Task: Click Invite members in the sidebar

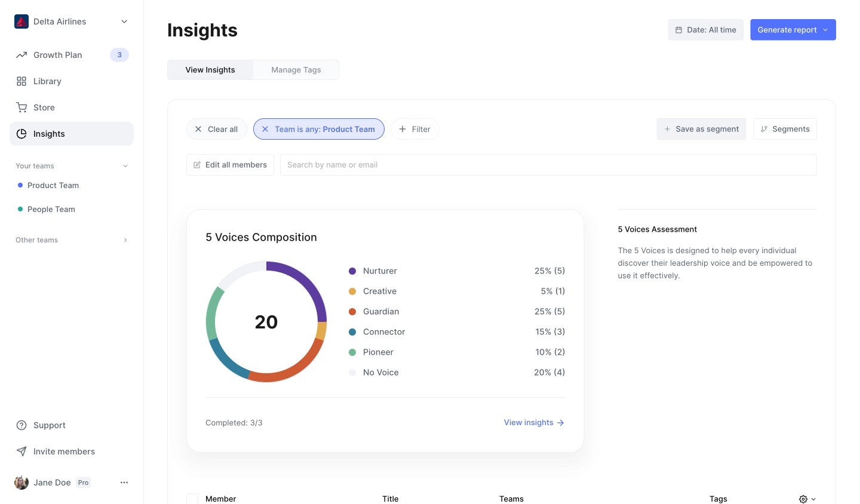Action: [x=72, y=451]
